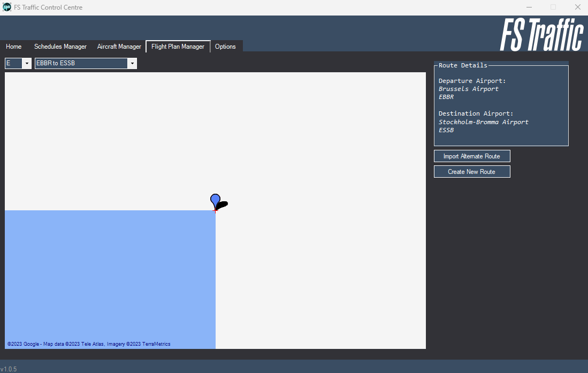588x373 pixels.
Task: Click the Import Alternate Route button
Action: 472,156
